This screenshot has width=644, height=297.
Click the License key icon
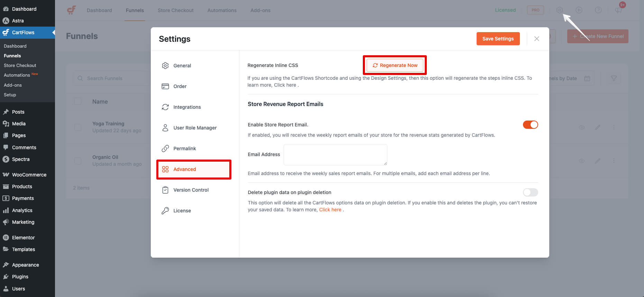(165, 211)
